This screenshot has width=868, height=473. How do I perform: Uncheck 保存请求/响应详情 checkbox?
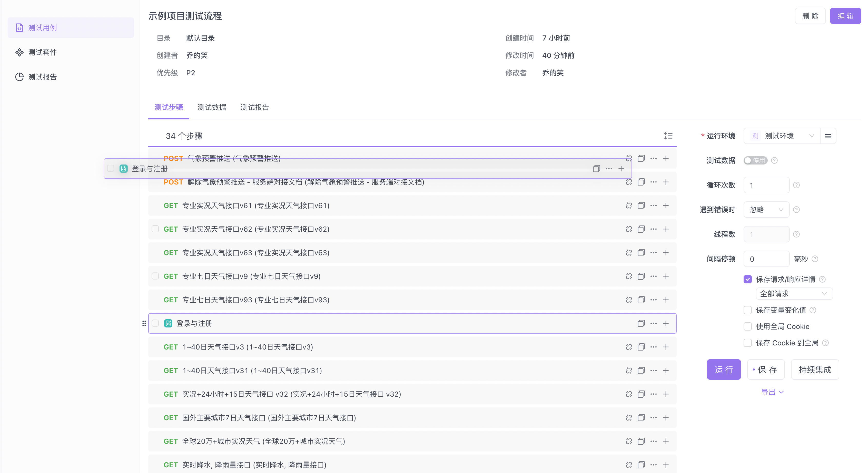[x=747, y=280]
